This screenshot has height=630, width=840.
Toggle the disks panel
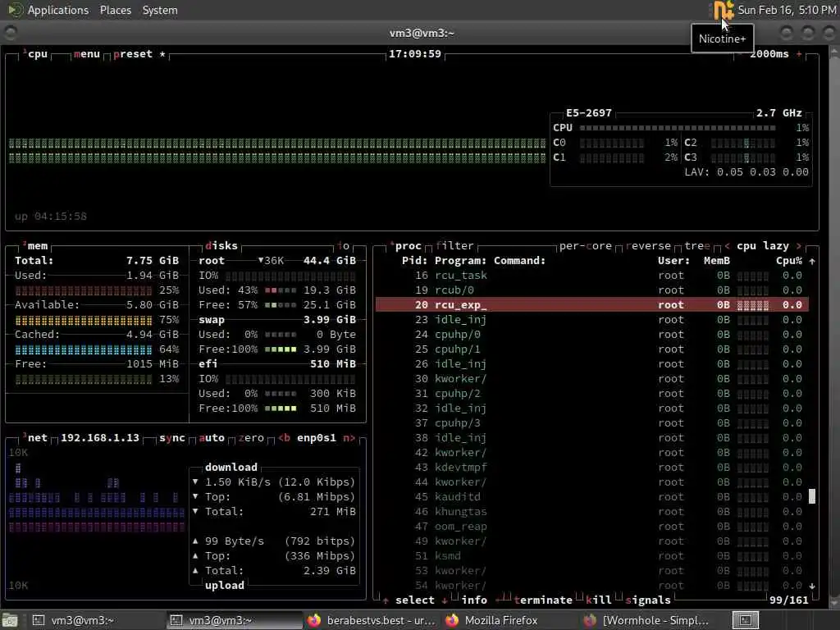(221, 246)
